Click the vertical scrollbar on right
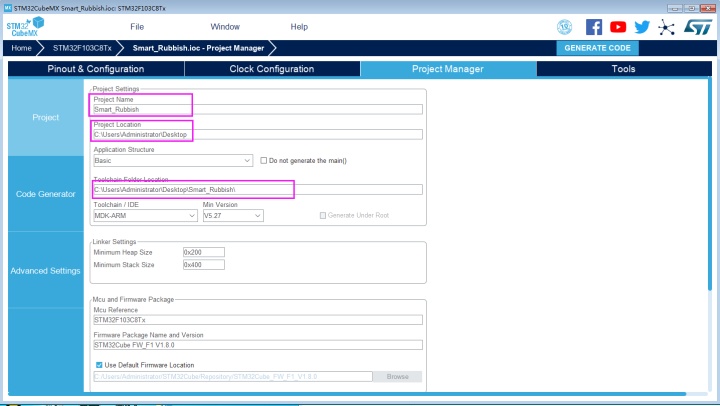Image resolution: width=720 pixels, height=406 pixels. point(709,184)
